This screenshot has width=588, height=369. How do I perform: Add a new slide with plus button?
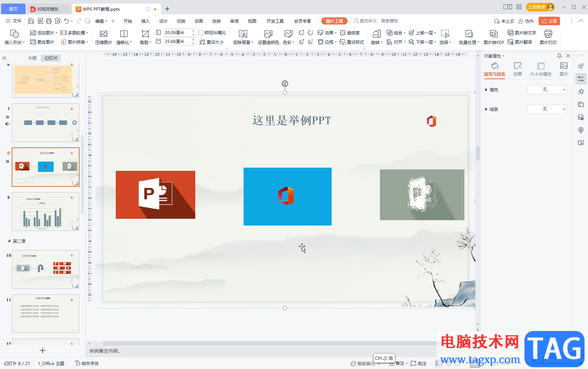pos(43,351)
